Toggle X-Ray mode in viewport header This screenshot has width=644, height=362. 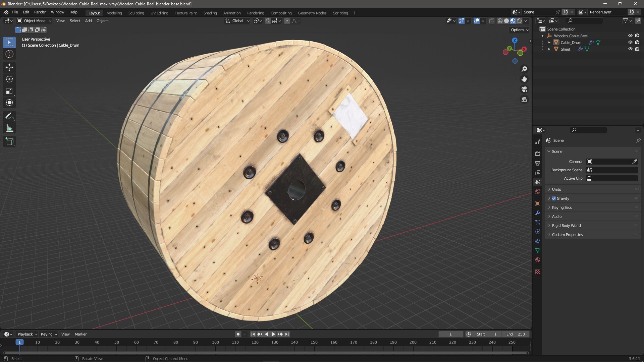(x=491, y=21)
